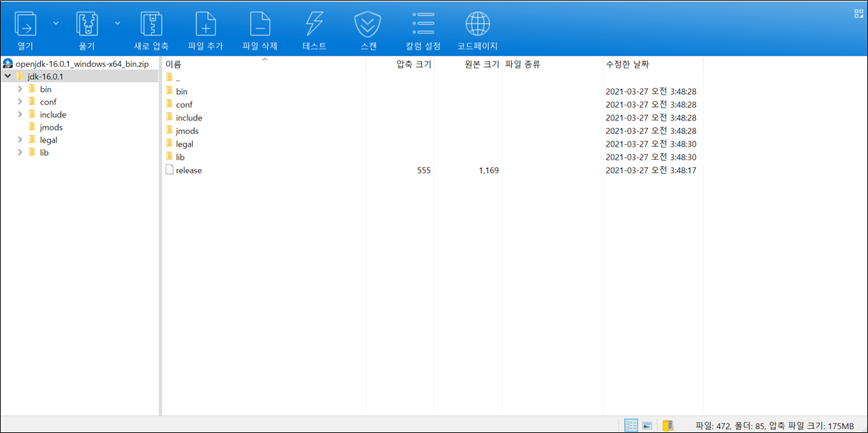Screen dimensions: 868x433
Task: Sort by 원본 크기 column header
Action: (468, 64)
